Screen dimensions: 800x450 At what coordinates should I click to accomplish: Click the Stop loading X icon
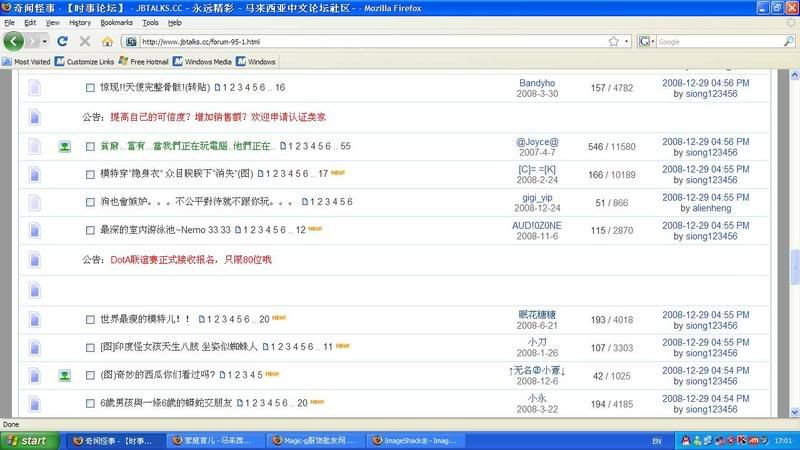point(85,41)
